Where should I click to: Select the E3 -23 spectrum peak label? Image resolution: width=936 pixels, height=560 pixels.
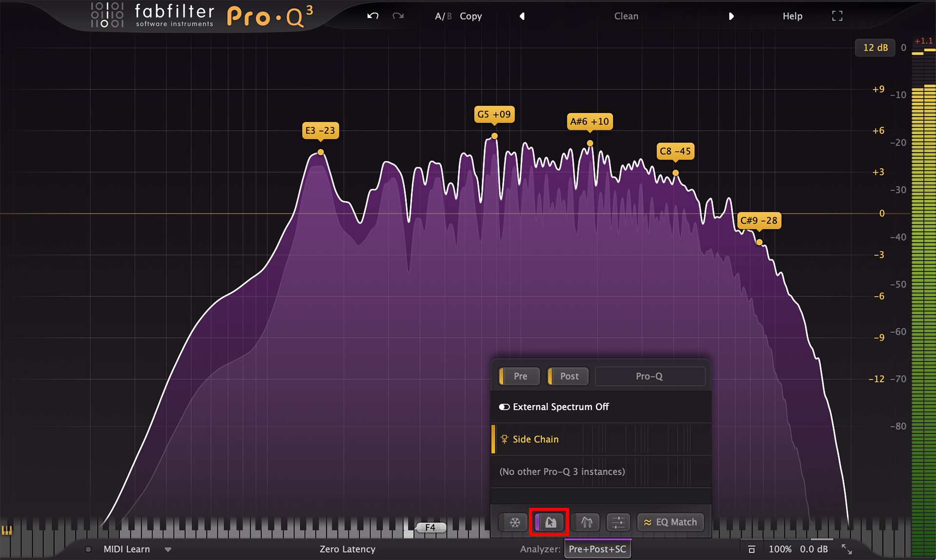coord(320,131)
